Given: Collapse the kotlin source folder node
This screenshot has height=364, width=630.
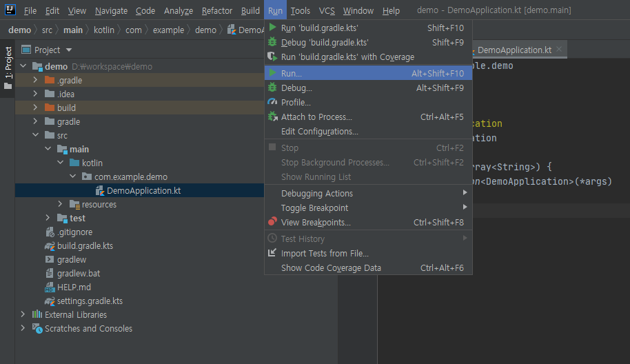Looking at the screenshot, I should [x=60, y=162].
